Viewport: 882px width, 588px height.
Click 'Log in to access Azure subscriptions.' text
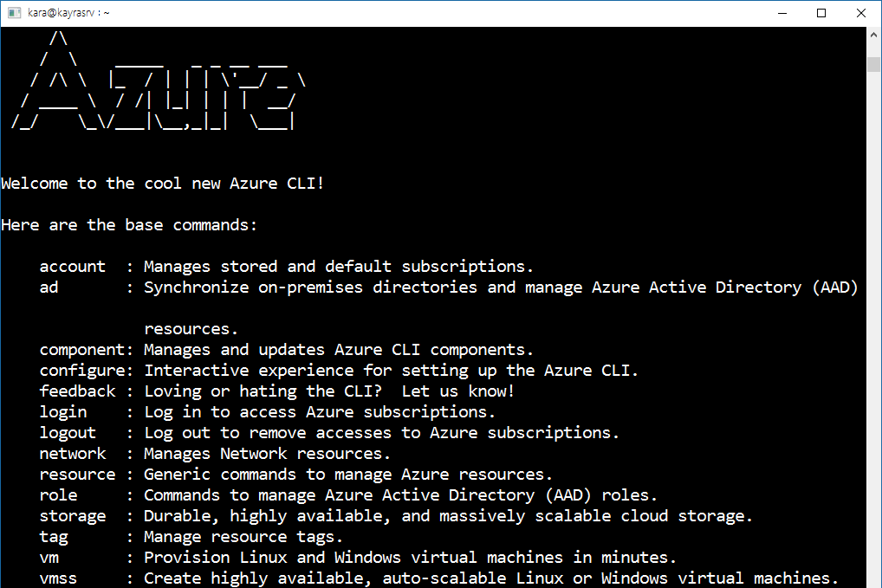[320, 412]
